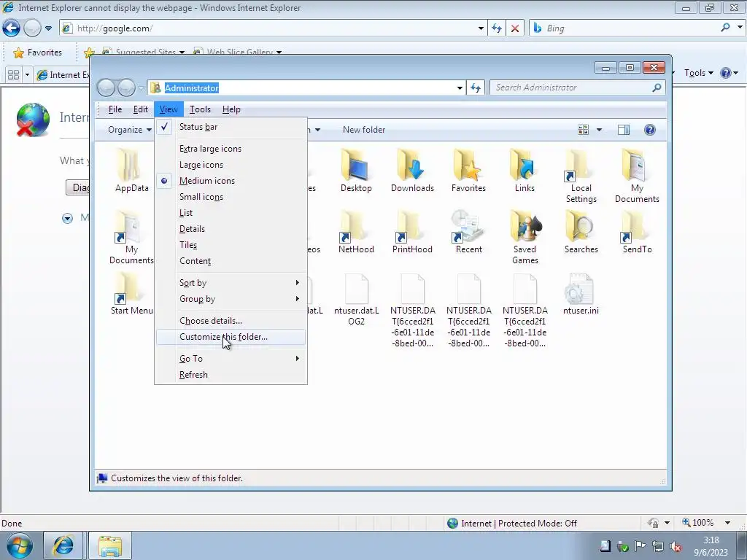Click the IE help icon in command bar
Screen dimensions: 747x560
tap(726, 73)
